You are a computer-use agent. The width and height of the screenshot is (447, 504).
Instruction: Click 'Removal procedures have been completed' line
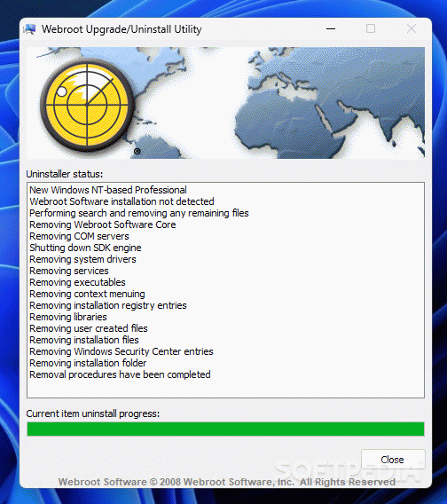pyautogui.click(x=120, y=375)
